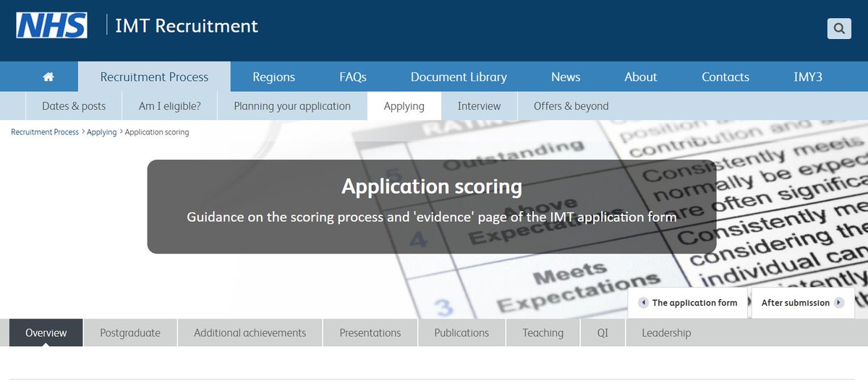Open the FAQs menu item
868x388 pixels.
[353, 77]
